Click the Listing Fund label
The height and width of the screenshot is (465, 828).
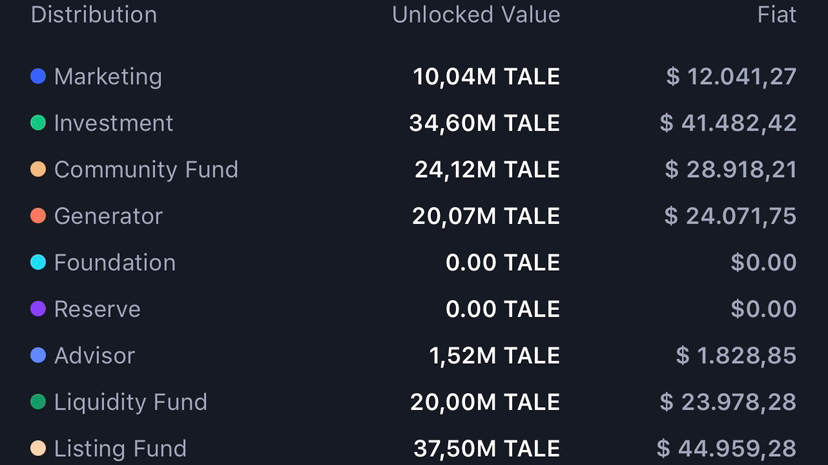120,449
